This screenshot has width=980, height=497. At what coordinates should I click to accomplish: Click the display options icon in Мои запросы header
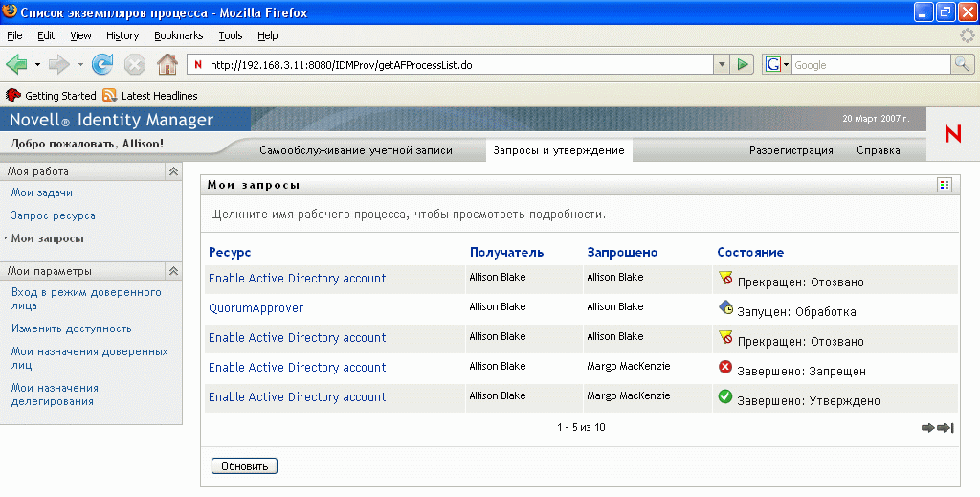[x=945, y=185]
